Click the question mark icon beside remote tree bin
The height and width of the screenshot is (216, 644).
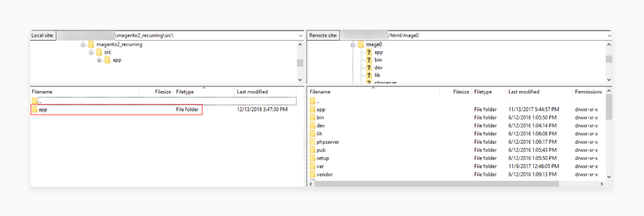click(x=369, y=60)
